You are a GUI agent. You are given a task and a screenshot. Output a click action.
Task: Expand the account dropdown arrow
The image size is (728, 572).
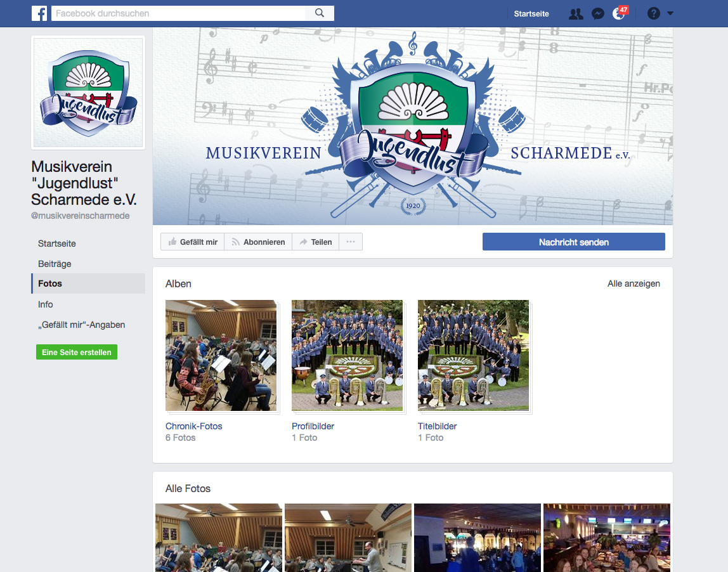pyautogui.click(x=670, y=13)
